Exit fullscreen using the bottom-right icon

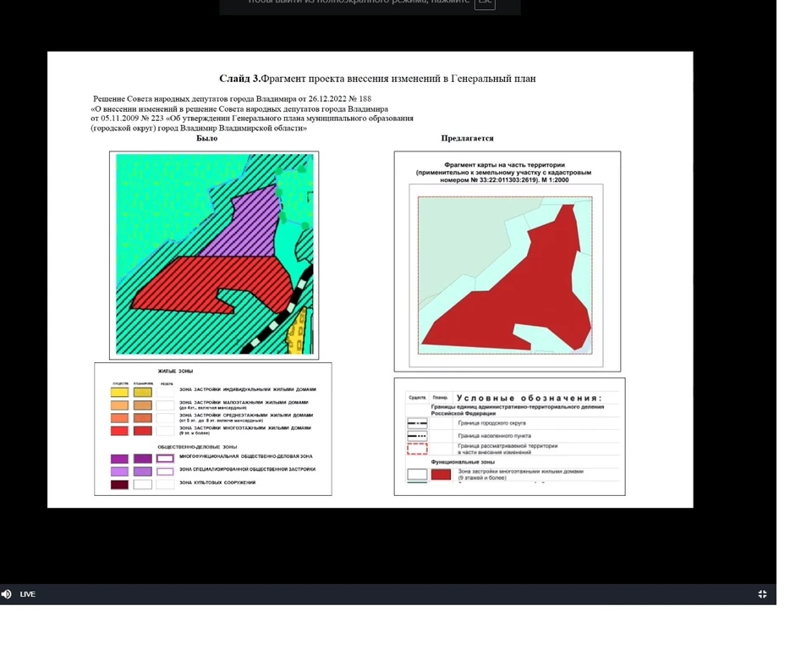click(762, 594)
